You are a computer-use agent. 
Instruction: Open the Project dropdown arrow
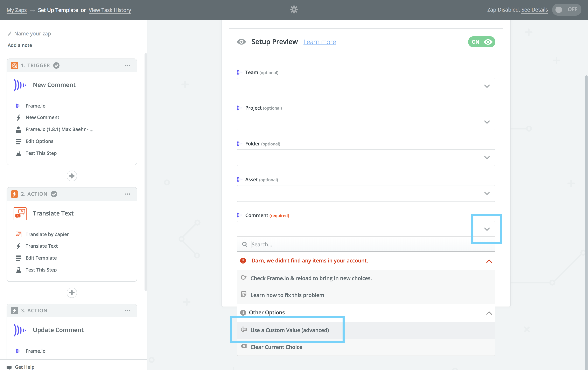487,122
